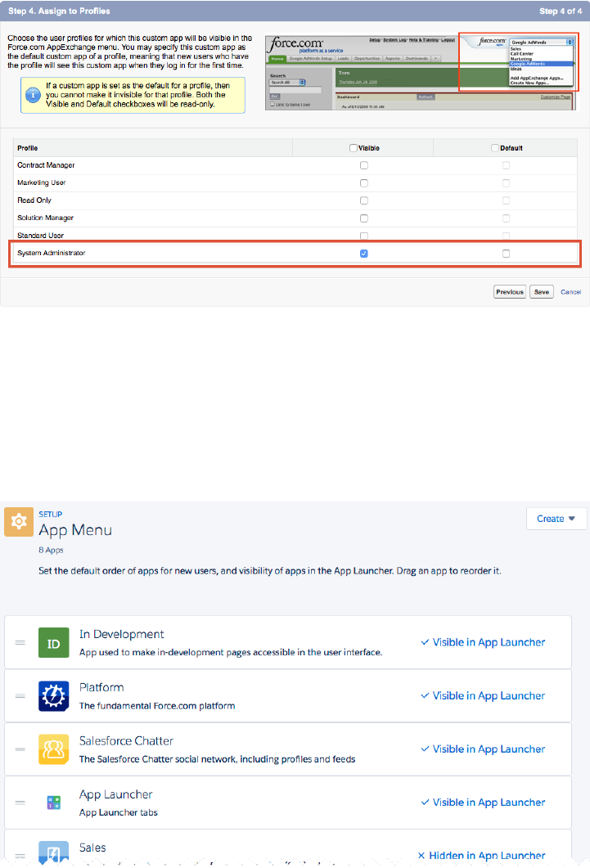Toggle Platform visibility in App Launcher
Viewport: 590px width, 868px height.
(483, 696)
